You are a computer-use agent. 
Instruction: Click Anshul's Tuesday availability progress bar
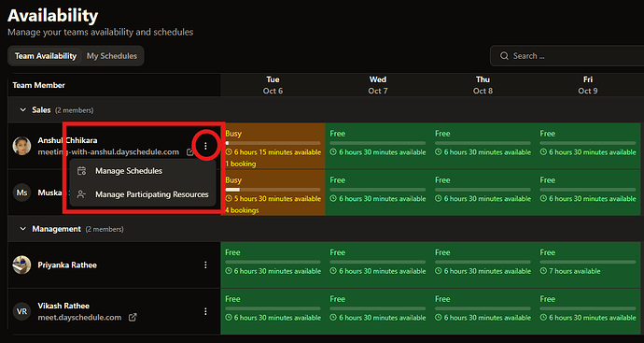click(x=273, y=143)
